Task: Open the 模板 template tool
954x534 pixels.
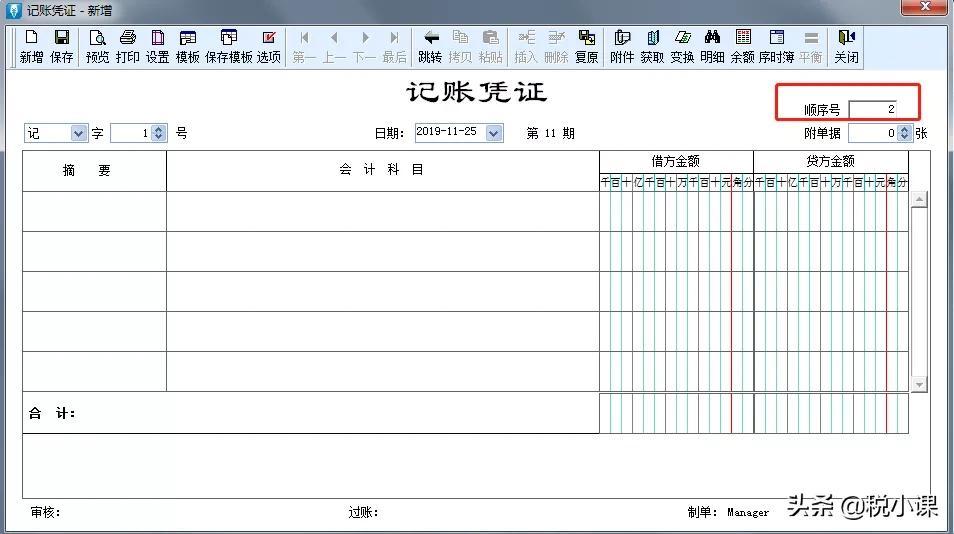Action: click(x=187, y=46)
